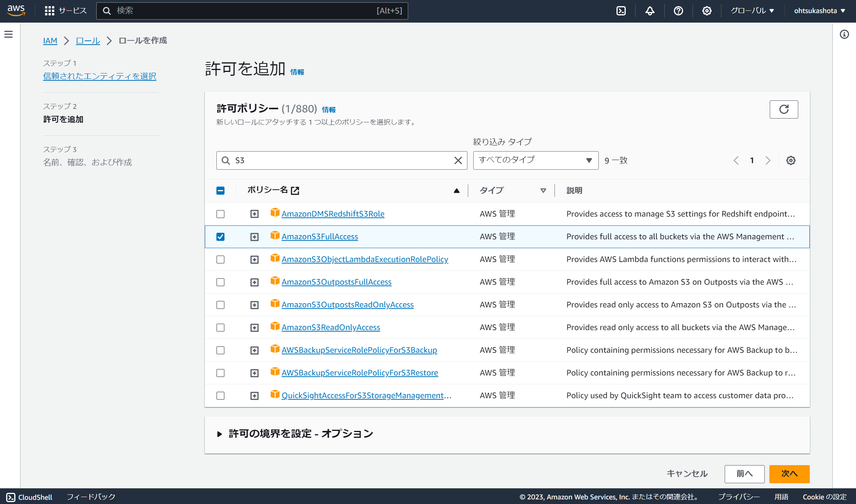The width and height of the screenshot is (856, 504).
Task: Open the account settings gear icon
Action: coord(707,10)
